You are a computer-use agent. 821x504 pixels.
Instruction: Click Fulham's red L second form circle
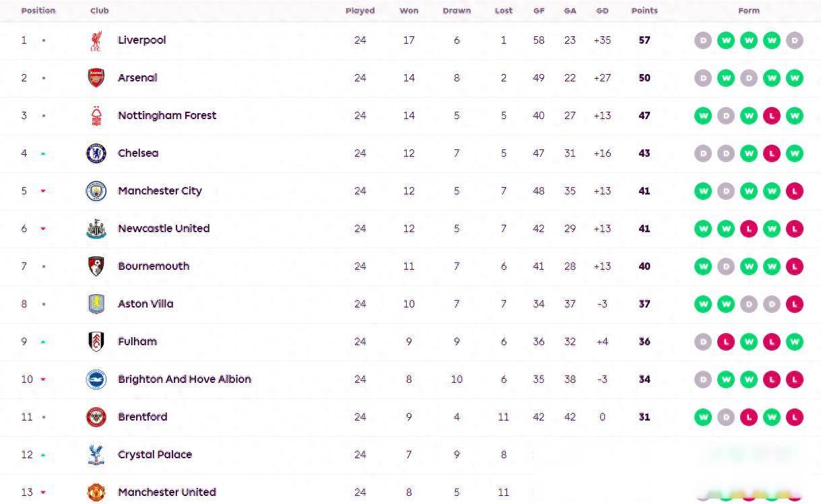click(x=725, y=342)
